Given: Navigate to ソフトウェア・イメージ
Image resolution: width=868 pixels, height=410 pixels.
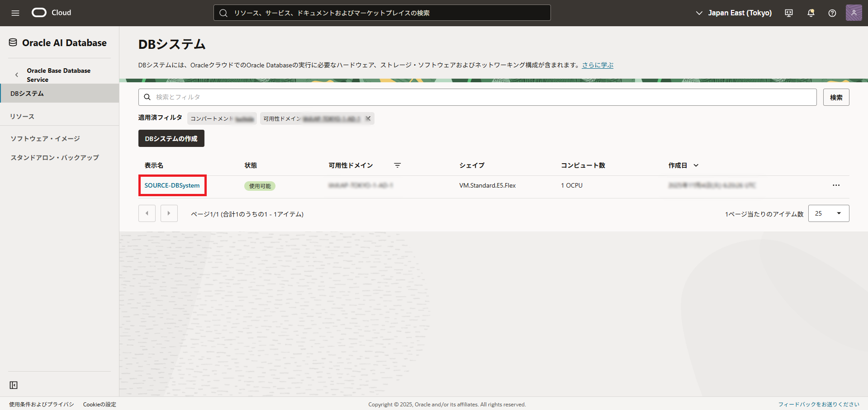Looking at the screenshot, I should [x=45, y=138].
